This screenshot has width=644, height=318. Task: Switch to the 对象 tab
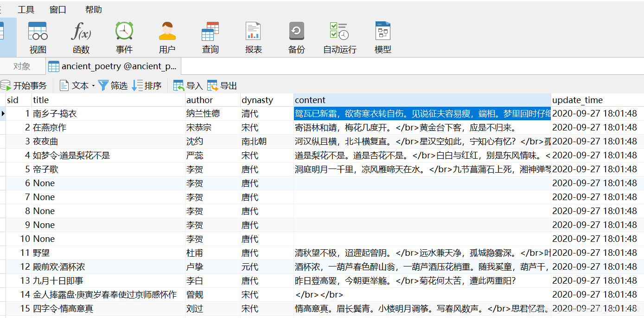[22, 66]
